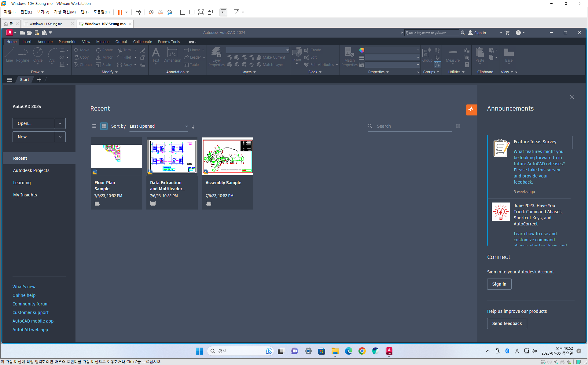Click the Open file icon in quick access toolbar

pos(29,33)
